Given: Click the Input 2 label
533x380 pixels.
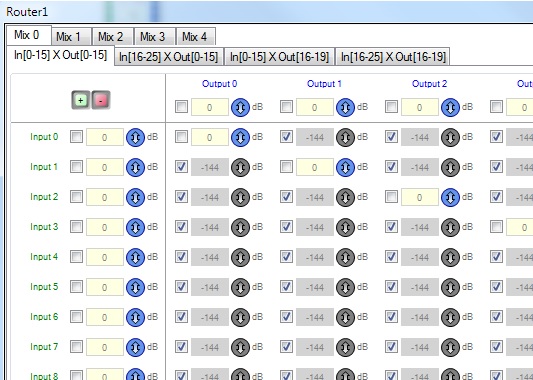Looking at the screenshot, I should 44,197.
